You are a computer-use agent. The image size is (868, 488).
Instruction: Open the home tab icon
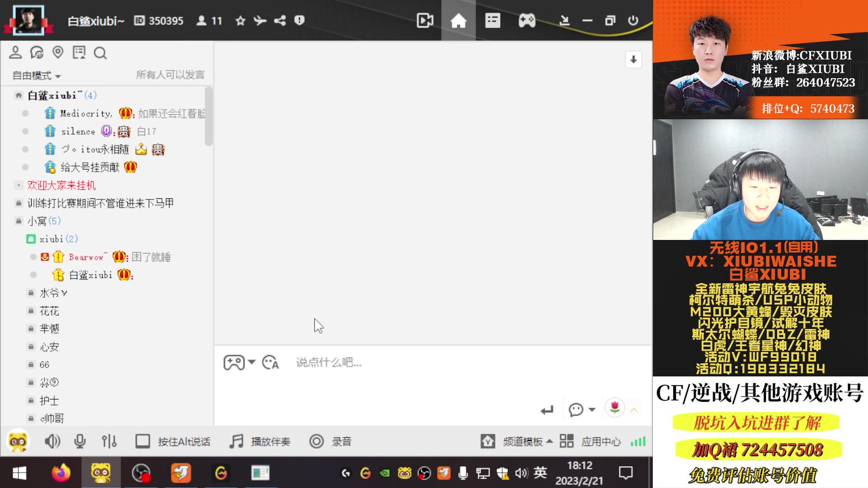point(458,21)
